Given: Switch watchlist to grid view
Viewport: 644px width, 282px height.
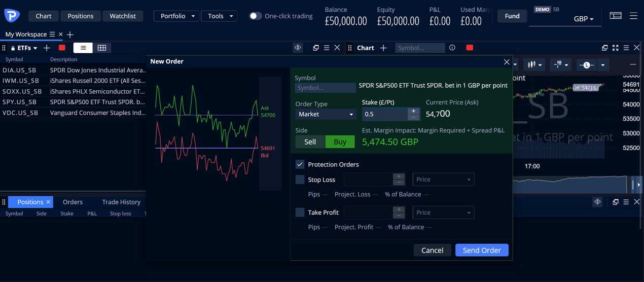Looking at the screenshot, I should (102, 48).
